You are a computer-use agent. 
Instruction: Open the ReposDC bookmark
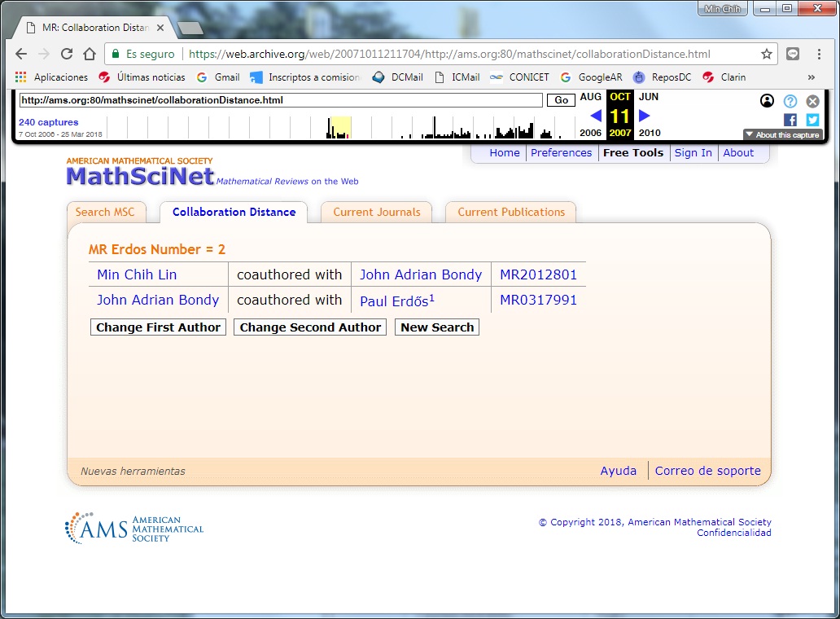662,77
